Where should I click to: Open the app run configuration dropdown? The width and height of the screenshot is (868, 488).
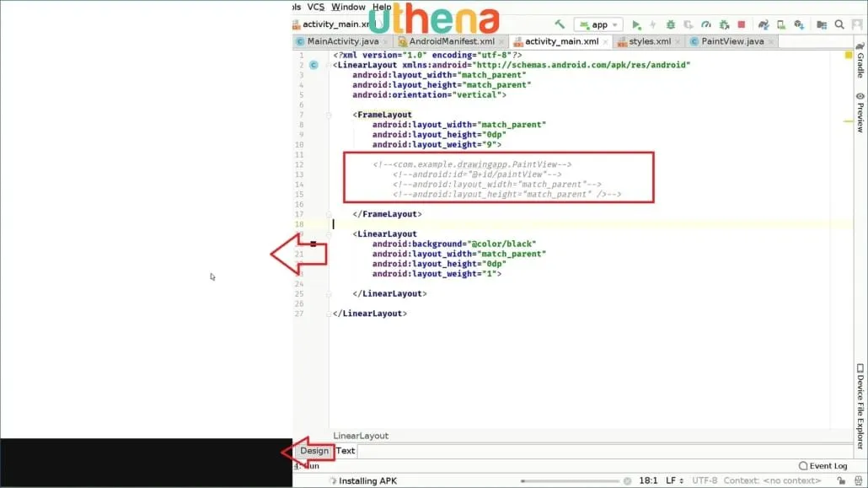(x=598, y=24)
